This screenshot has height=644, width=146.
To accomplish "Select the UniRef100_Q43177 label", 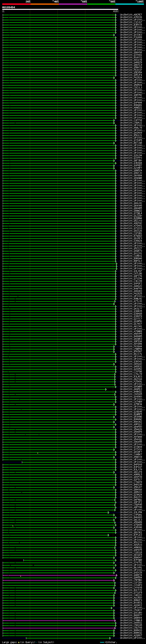I will pos(131,309).
